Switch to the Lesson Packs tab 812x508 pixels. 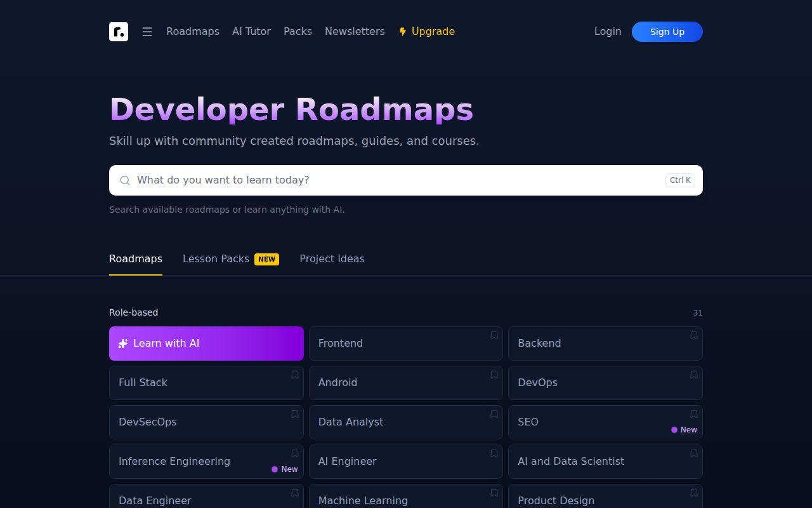(231, 259)
